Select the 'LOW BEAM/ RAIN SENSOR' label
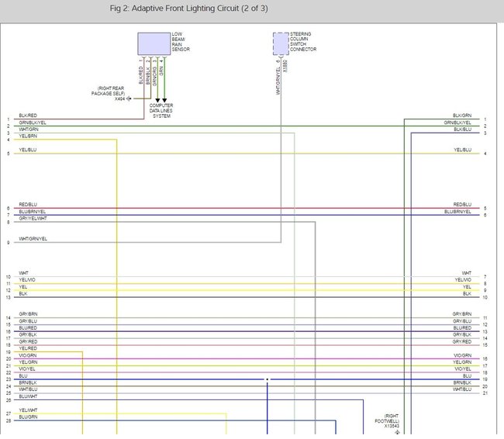504x439 pixels. (x=181, y=41)
